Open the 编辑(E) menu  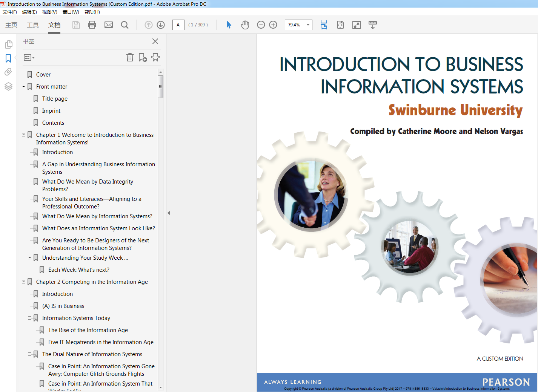tap(29, 12)
